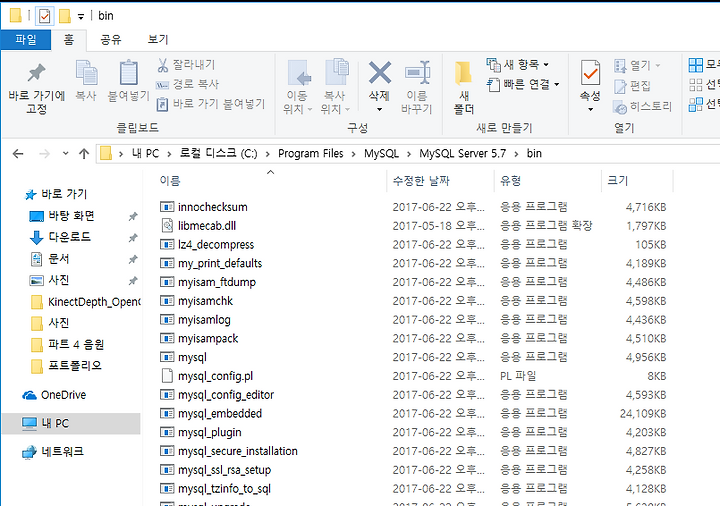Create a New folder (새 폴더)
Image resolution: width=720 pixels, height=506 pixels.
coord(464,87)
